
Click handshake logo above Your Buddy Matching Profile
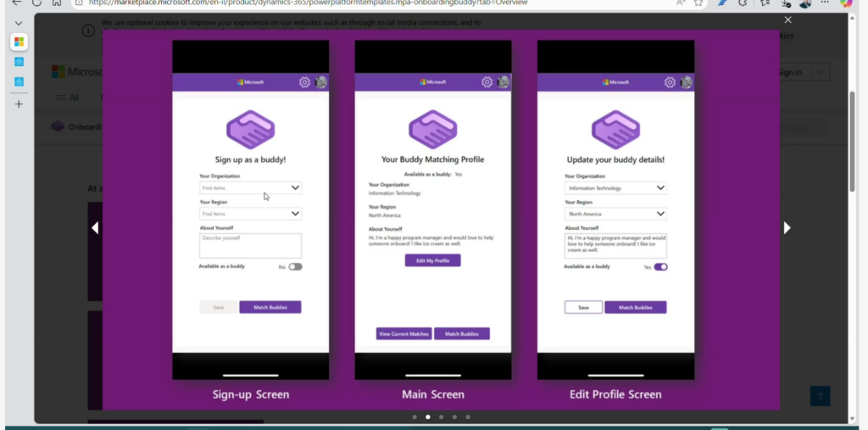pyautogui.click(x=433, y=129)
